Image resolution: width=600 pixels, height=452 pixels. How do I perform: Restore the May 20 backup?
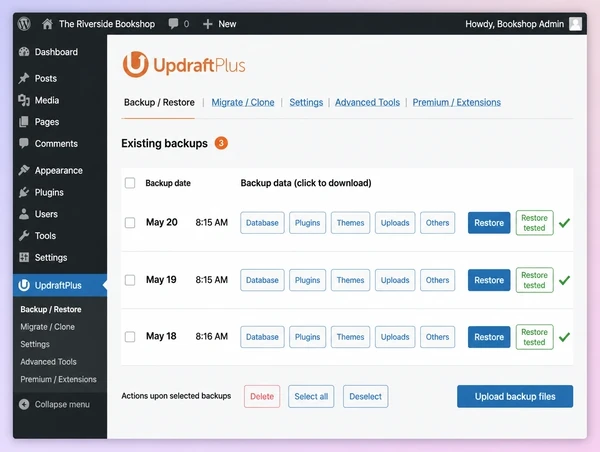(489, 223)
